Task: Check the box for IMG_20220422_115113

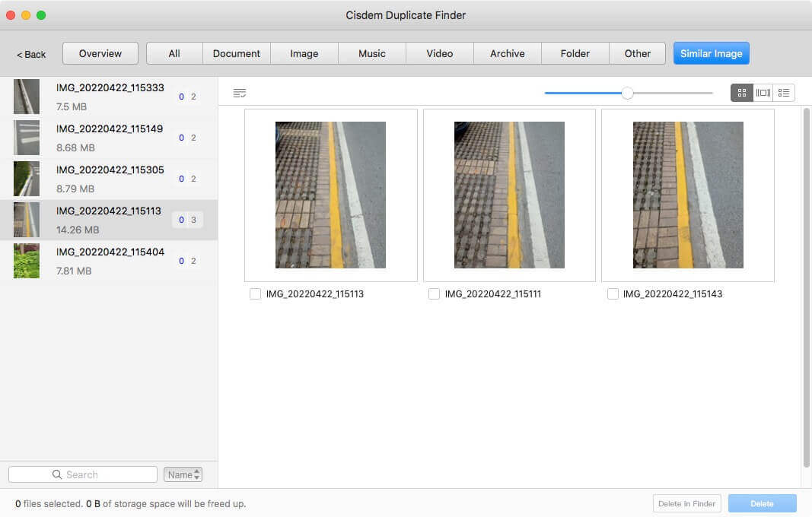Action: pos(255,293)
